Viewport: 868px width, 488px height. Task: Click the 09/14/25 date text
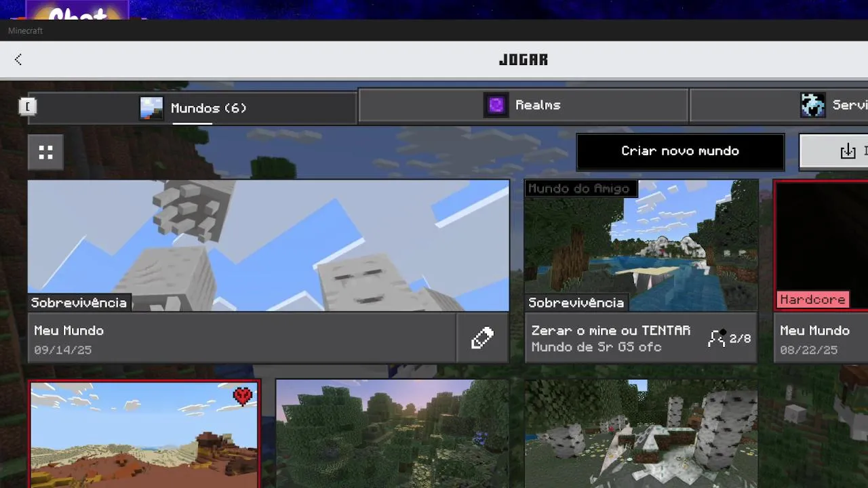click(62, 350)
